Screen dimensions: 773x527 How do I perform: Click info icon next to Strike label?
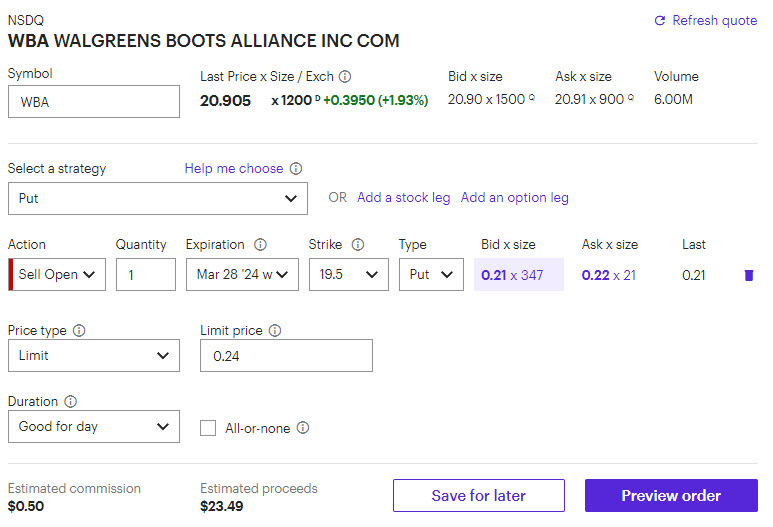(x=358, y=245)
